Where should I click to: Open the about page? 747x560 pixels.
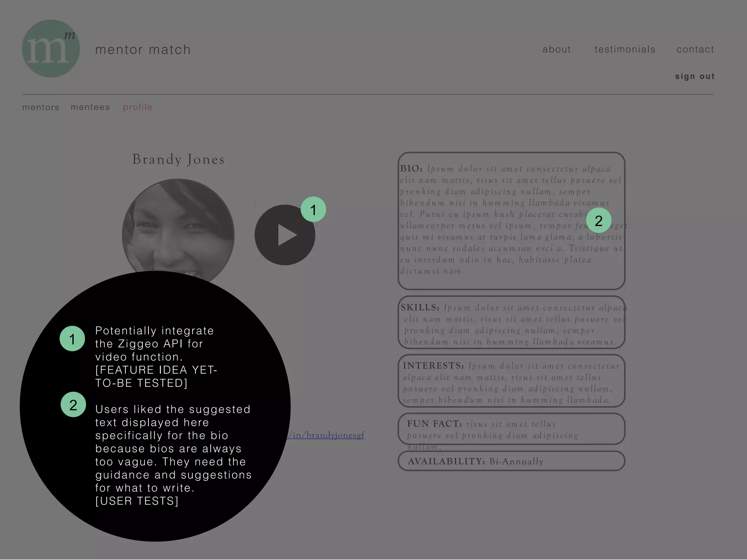click(x=557, y=49)
